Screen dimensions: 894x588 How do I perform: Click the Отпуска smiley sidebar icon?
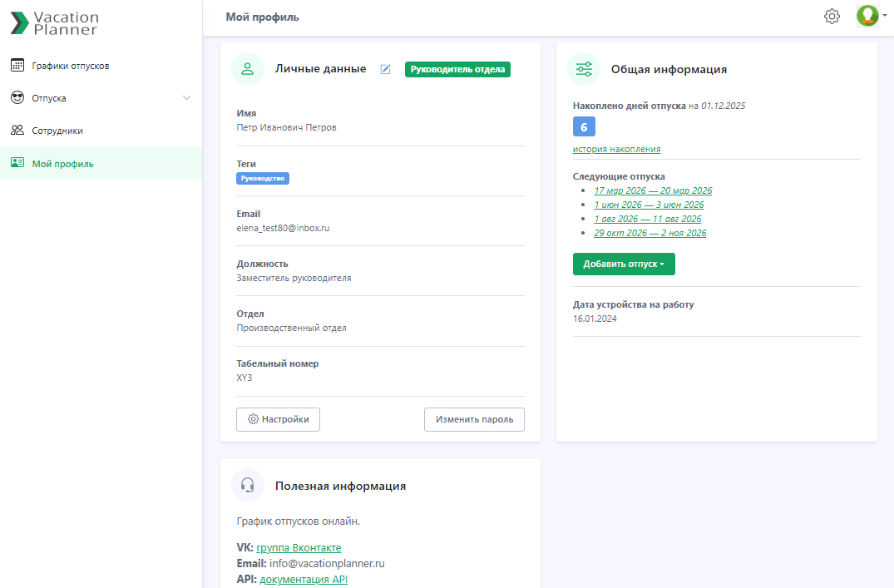[x=17, y=97]
